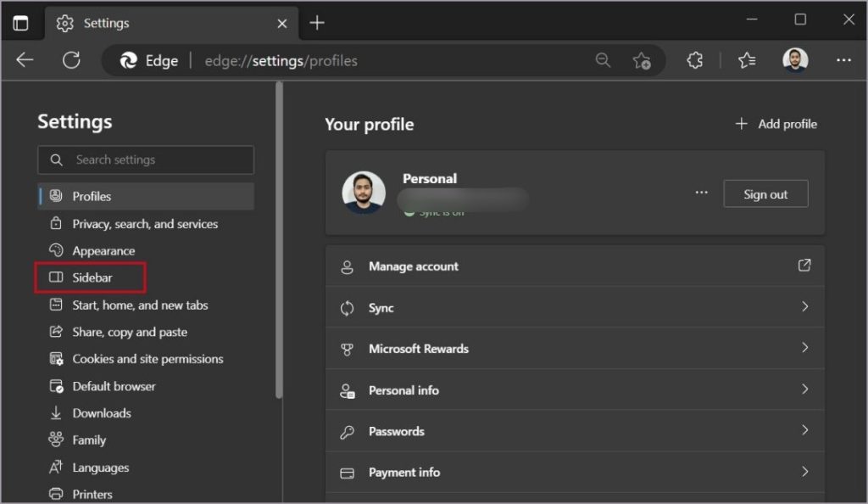Click the Payment info card icon
This screenshot has width=868, height=504.
(x=347, y=473)
